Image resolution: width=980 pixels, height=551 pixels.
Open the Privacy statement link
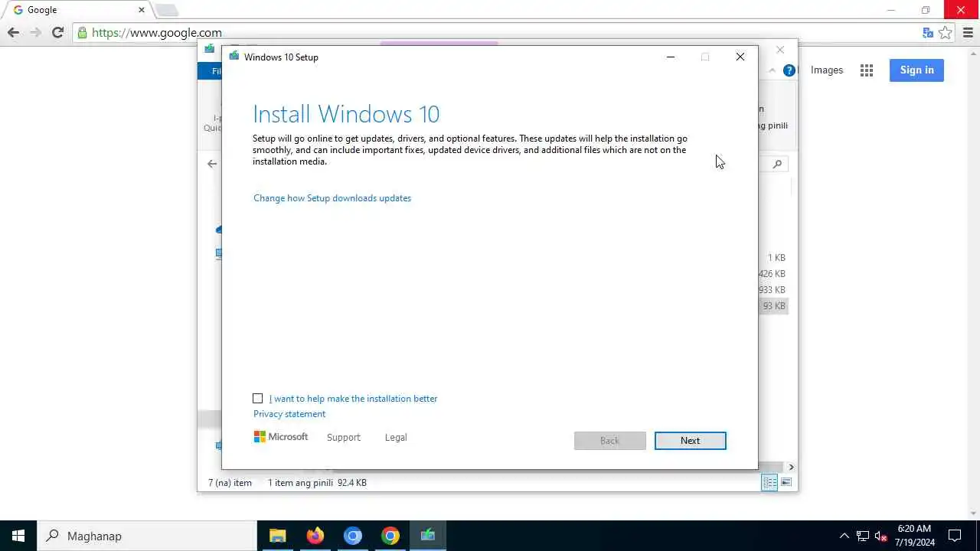[x=289, y=414]
